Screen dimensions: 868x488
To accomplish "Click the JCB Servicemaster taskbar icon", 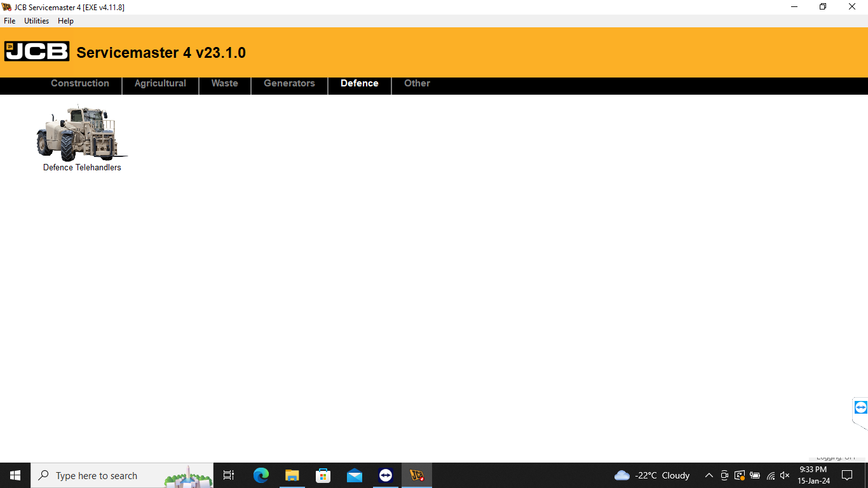I will pos(417,475).
